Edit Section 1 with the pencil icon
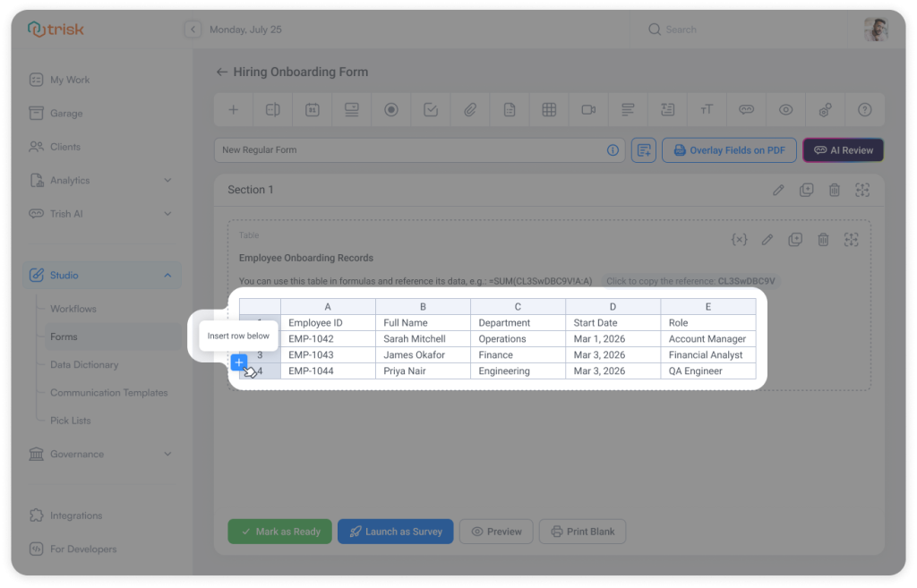The width and height of the screenshot is (917, 588). (x=776, y=189)
